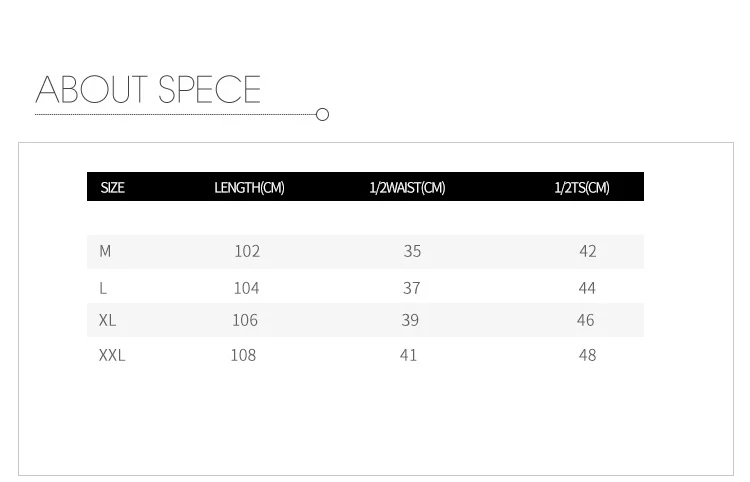
Task: Select the M size row label
Action: click(x=105, y=252)
